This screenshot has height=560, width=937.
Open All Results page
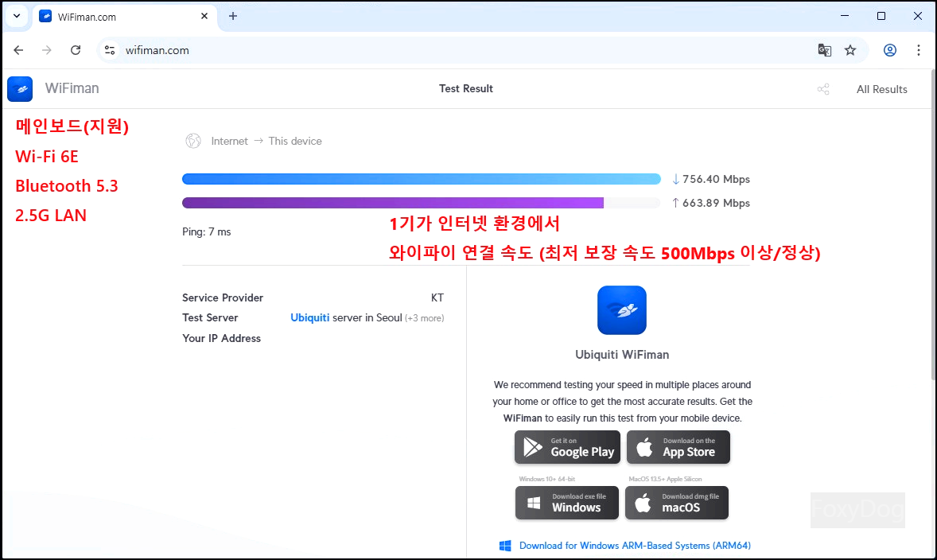pos(881,89)
